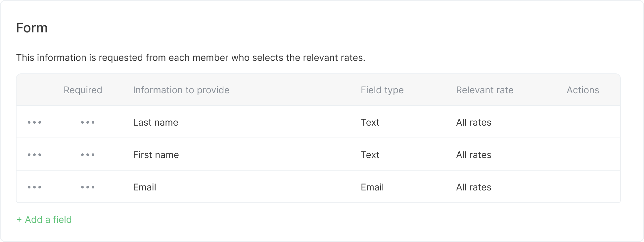The width and height of the screenshot is (644, 242).
Task: Click the first ellipsis in the Last name row
Action: tap(34, 122)
